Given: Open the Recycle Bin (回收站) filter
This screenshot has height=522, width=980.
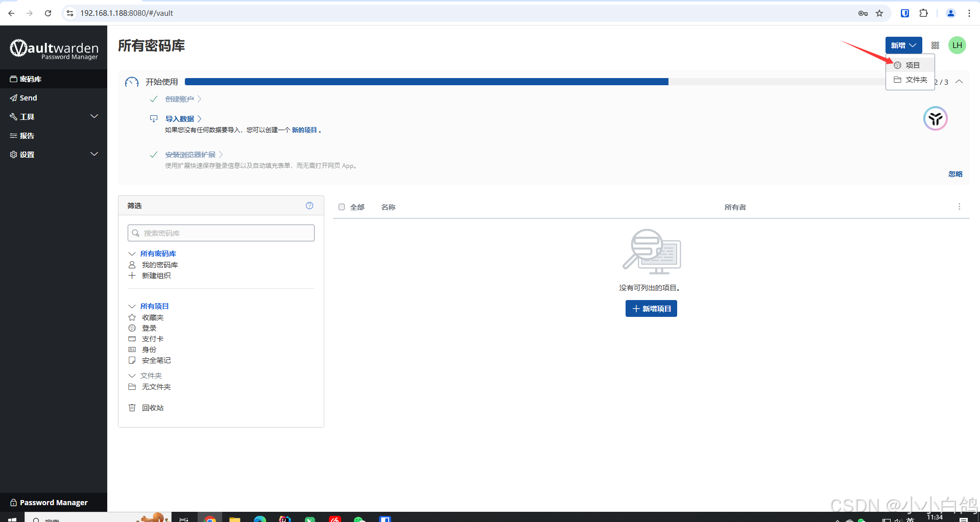Looking at the screenshot, I should [x=153, y=408].
